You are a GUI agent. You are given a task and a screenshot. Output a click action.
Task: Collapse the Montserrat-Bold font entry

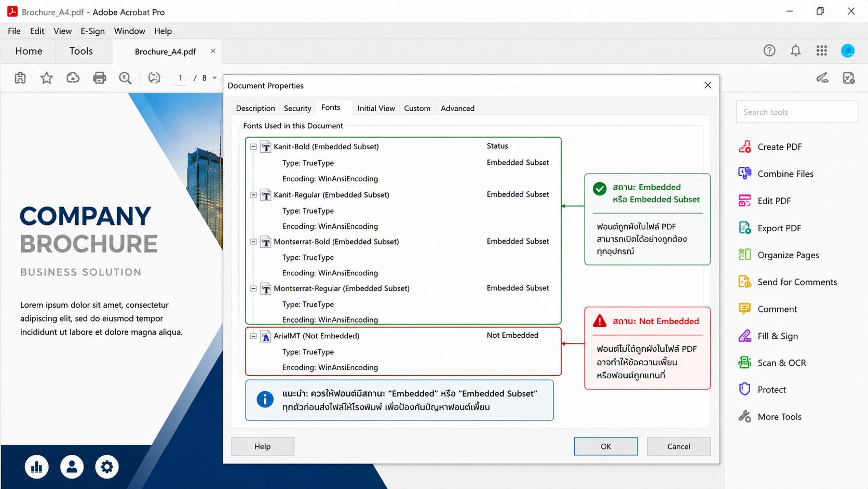coord(253,242)
